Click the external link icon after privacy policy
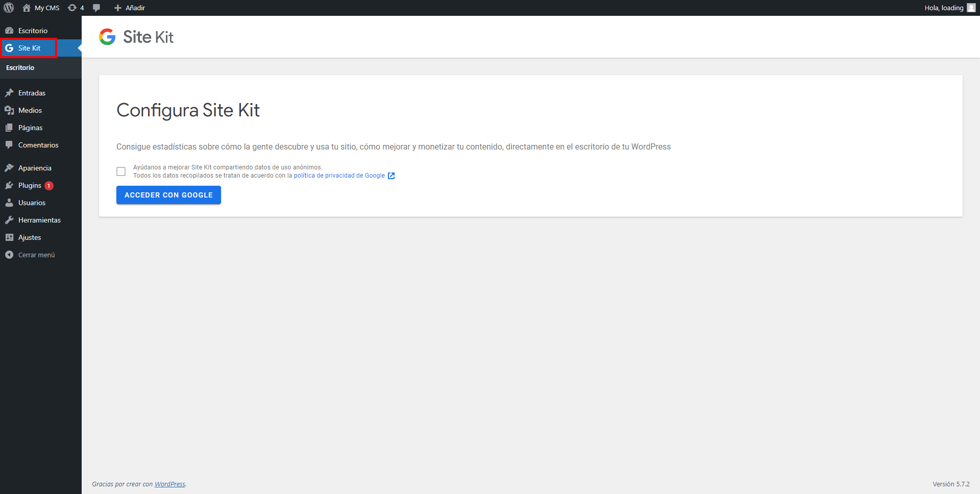980x494 pixels. 391,176
